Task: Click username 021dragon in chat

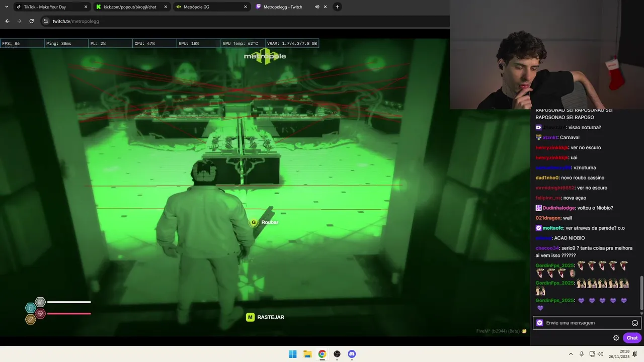Action: click(x=548, y=218)
